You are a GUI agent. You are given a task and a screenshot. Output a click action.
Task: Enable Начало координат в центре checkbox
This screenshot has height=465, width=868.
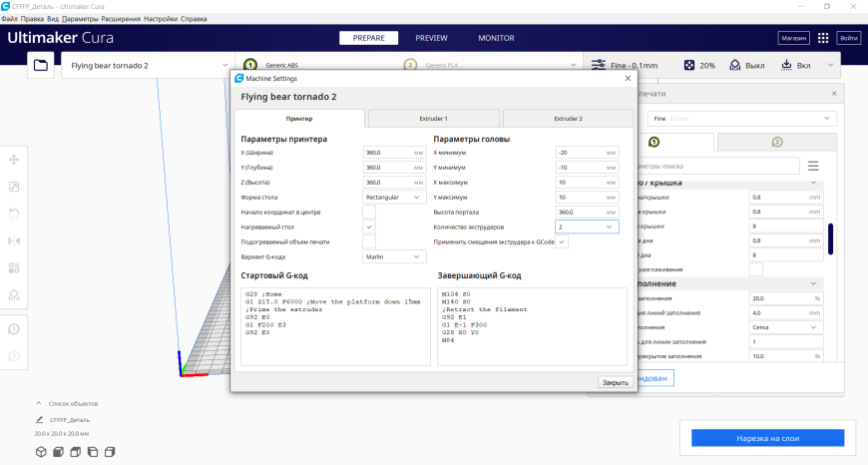[369, 212]
